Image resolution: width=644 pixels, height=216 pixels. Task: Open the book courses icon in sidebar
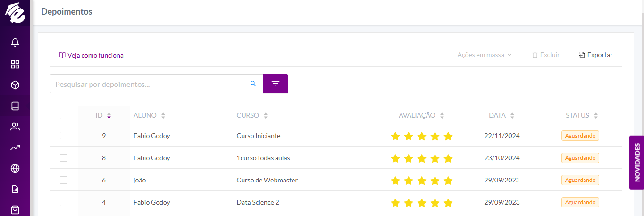click(15, 106)
